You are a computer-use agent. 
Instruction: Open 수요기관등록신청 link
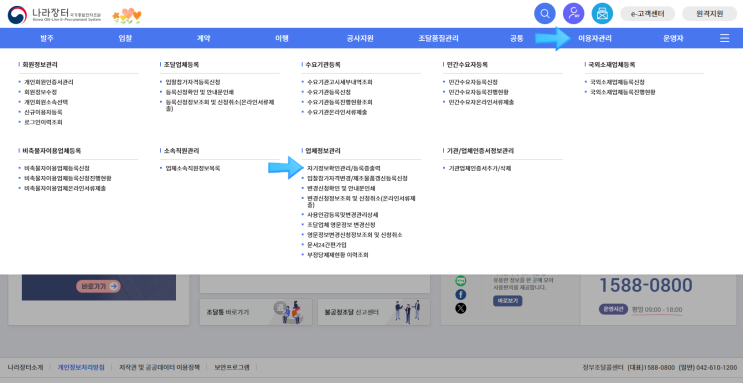point(329,92)
